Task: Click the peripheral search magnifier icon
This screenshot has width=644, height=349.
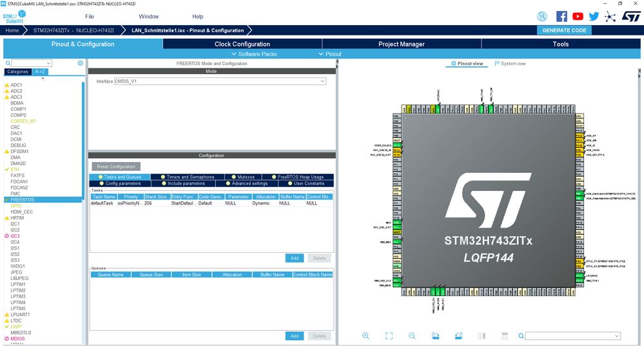Action: click(8, 63)
